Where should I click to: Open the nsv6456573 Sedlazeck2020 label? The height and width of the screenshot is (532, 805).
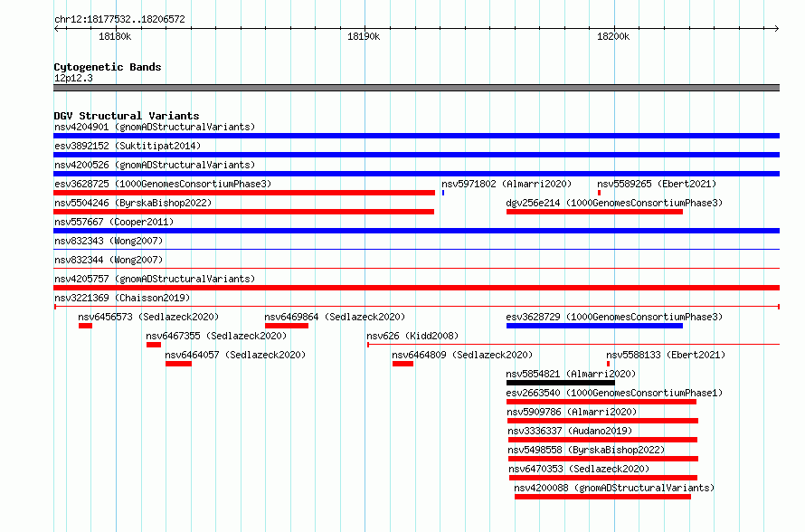[148, 317]
